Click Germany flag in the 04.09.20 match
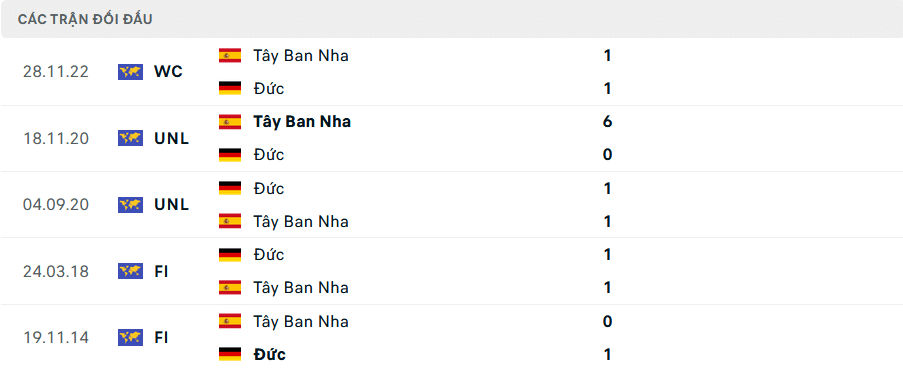 tap(230, 188)
